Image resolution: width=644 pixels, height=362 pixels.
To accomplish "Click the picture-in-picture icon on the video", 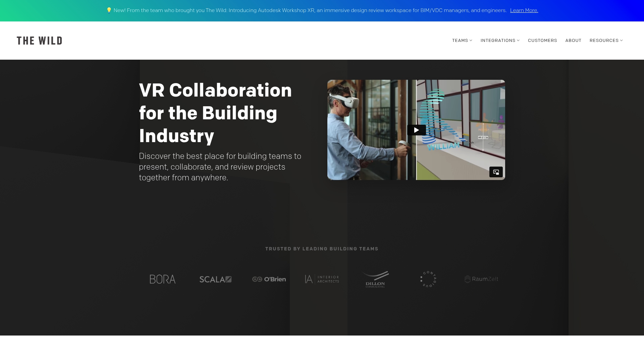I will 496,172.
